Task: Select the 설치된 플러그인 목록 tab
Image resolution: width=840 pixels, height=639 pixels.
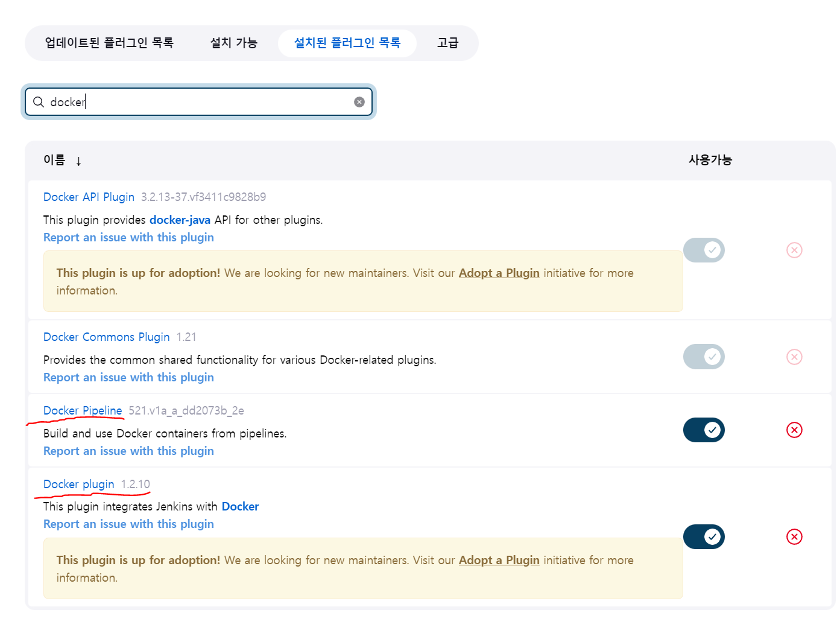Action: pos(347,43)
